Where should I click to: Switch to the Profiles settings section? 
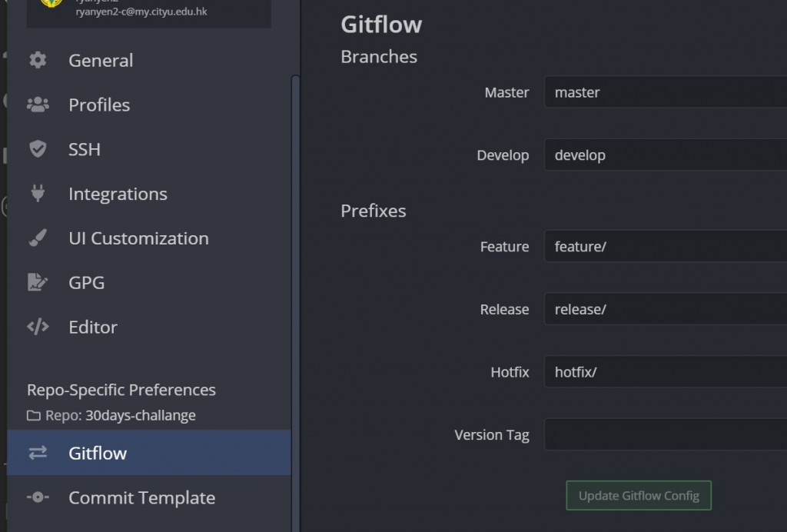(99, 105)
